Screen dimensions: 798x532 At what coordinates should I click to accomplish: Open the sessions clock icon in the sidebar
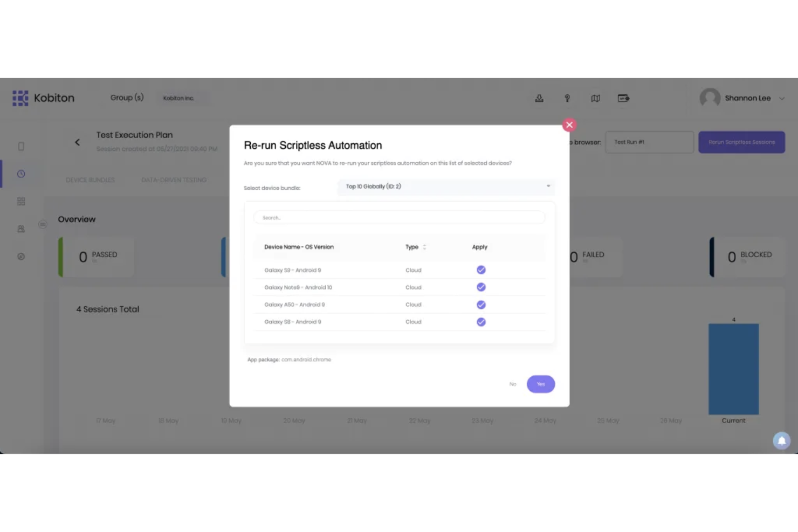point(21,174)
